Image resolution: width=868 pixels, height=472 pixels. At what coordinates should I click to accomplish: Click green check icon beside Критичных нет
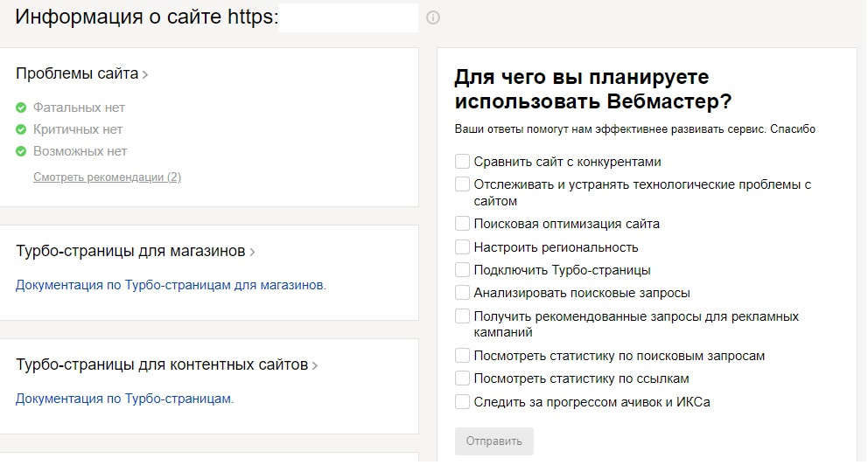pos(22,129)
